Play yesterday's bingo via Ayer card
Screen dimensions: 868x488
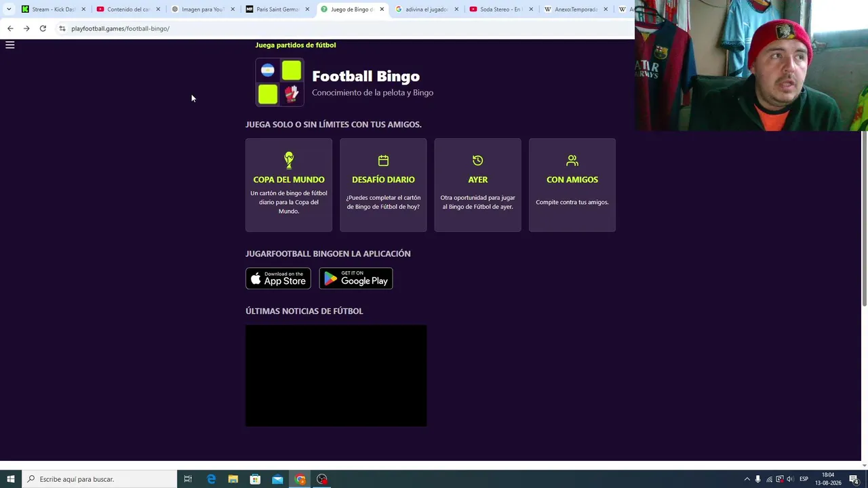478,185
